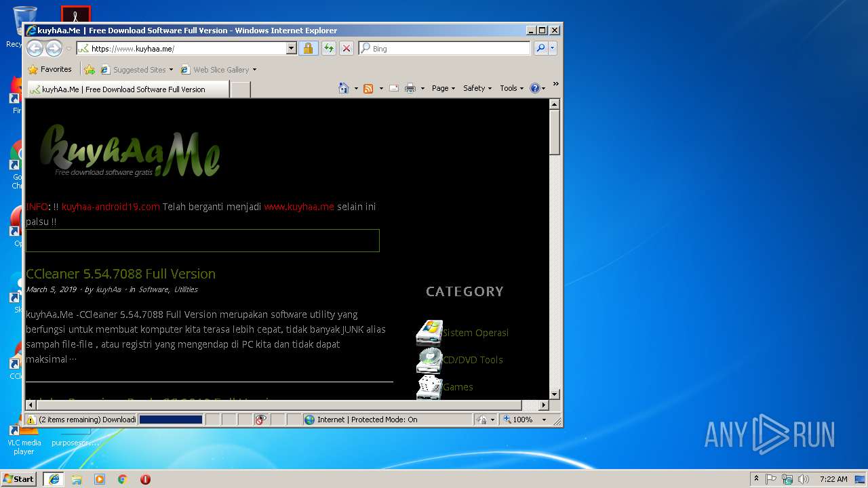Click the magnifier Search button
868x488 pixels.
540,48
